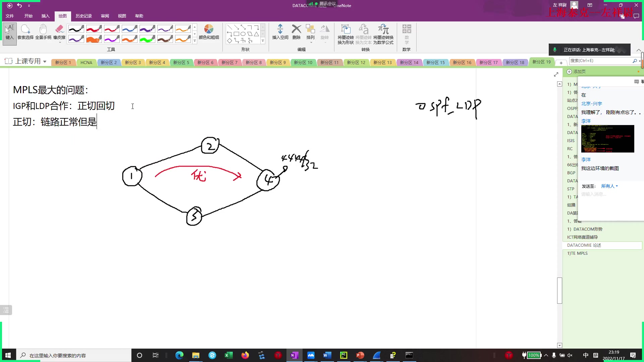Click the add new section plus tab
644x362 pixels.
coord(561,63)
